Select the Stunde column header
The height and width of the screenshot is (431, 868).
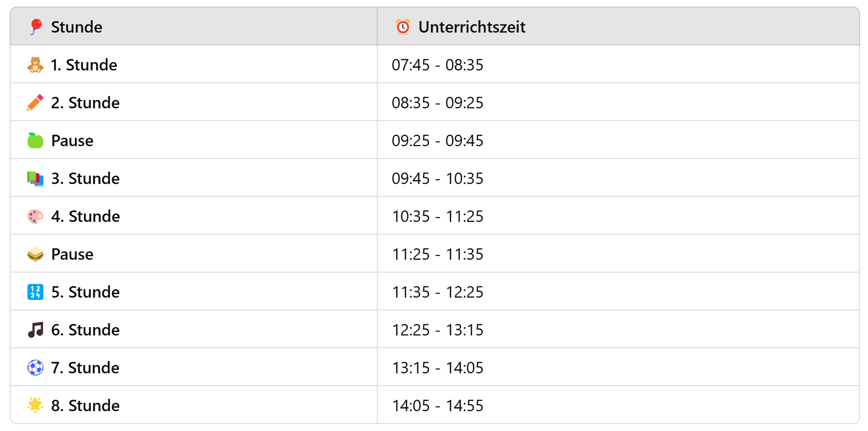(x=77, y=27)
